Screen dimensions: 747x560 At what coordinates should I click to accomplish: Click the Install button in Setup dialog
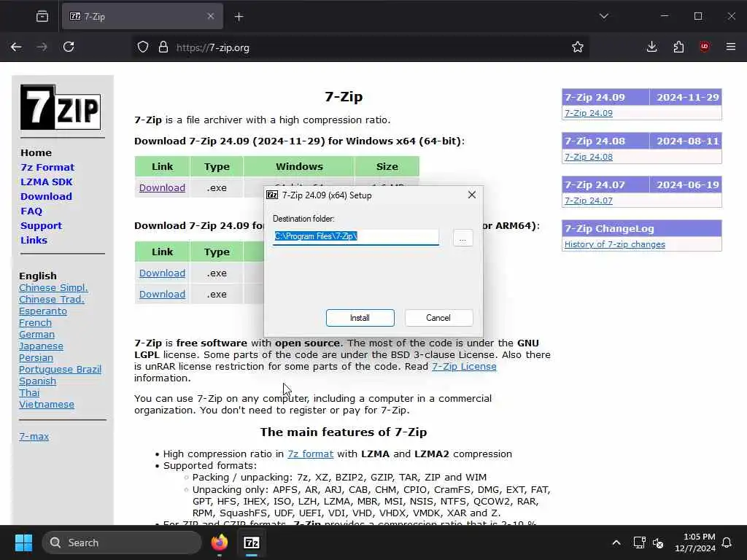pos(360,318)
